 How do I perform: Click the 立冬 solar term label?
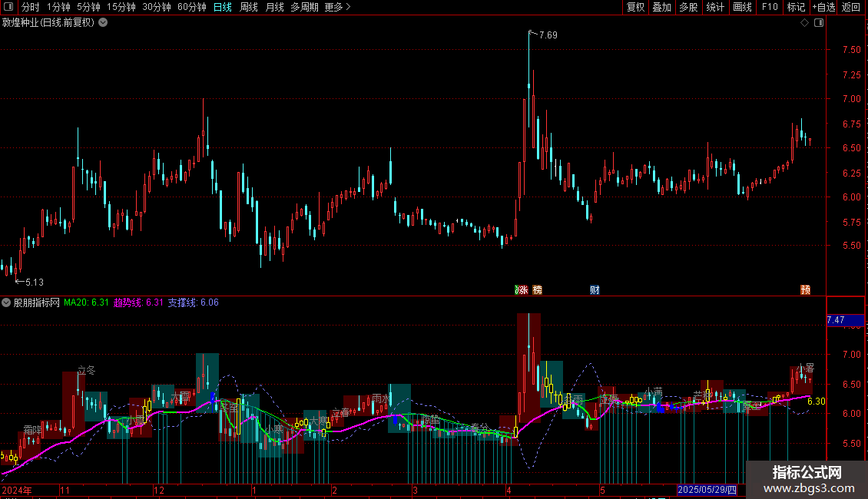click(86, 370)
